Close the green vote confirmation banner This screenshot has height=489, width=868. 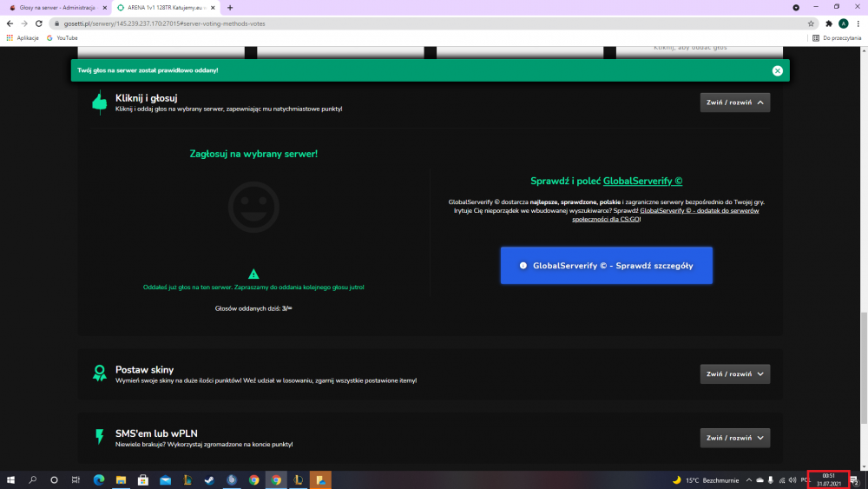777,70
